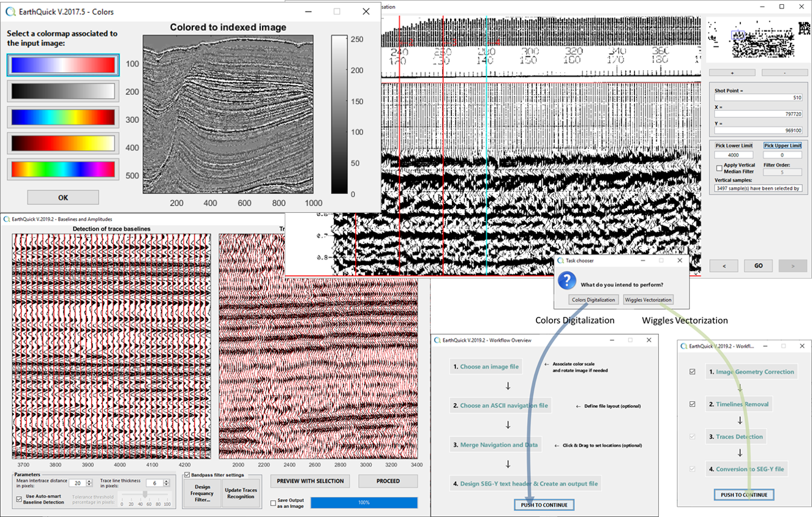Click the GO button
The width and height of the screenshot is (812, 517).
(x=759, y=266)
